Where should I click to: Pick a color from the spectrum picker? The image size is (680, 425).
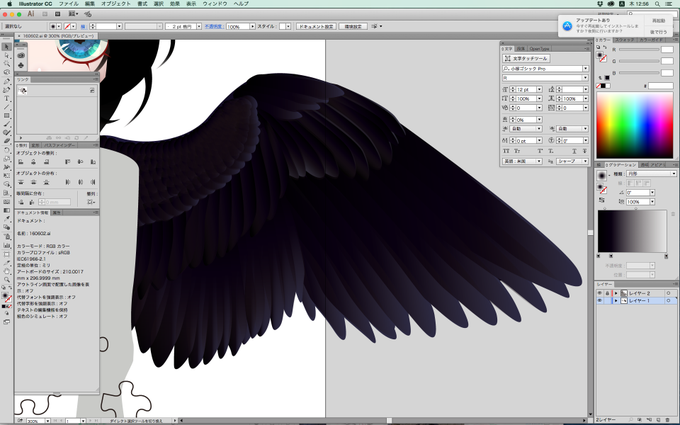point(636,125)
